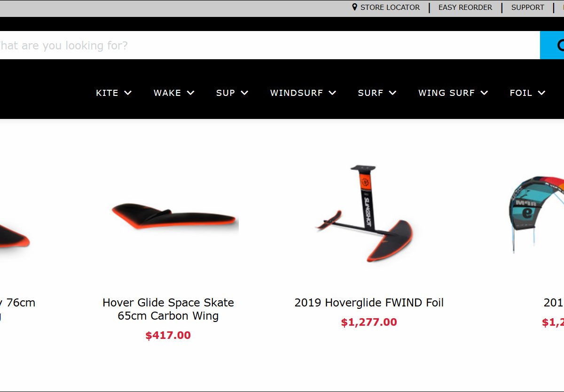This screenshot has height=392, width=564.
Task: Click the blue search magnifier button
Action: (552, 45)
